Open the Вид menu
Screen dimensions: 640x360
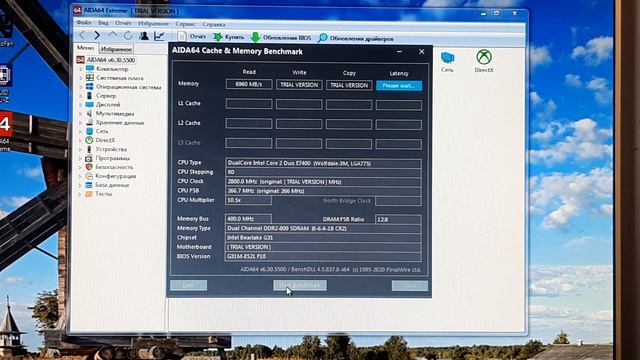pos(103,23)
